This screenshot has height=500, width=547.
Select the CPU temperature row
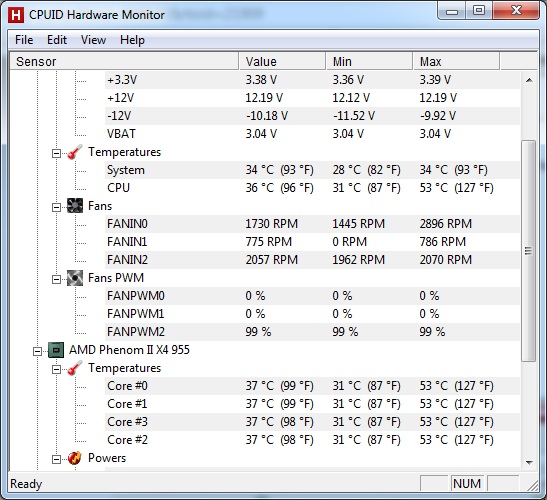coord(312,188)
